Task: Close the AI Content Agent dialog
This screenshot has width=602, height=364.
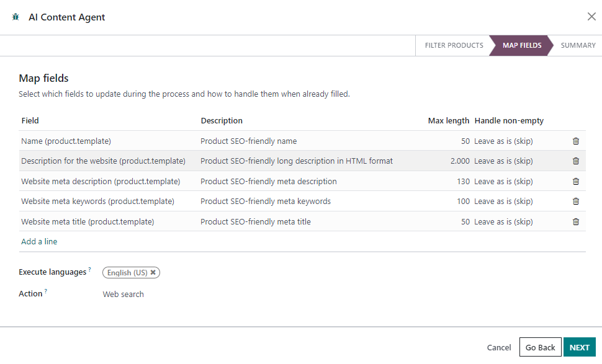Action: (x=591, y=17)
